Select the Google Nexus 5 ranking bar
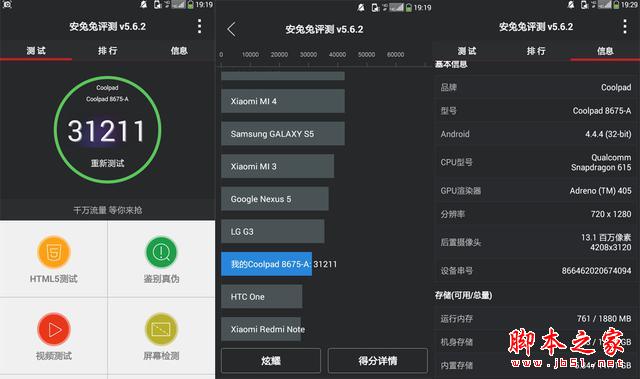 point(275,199)
